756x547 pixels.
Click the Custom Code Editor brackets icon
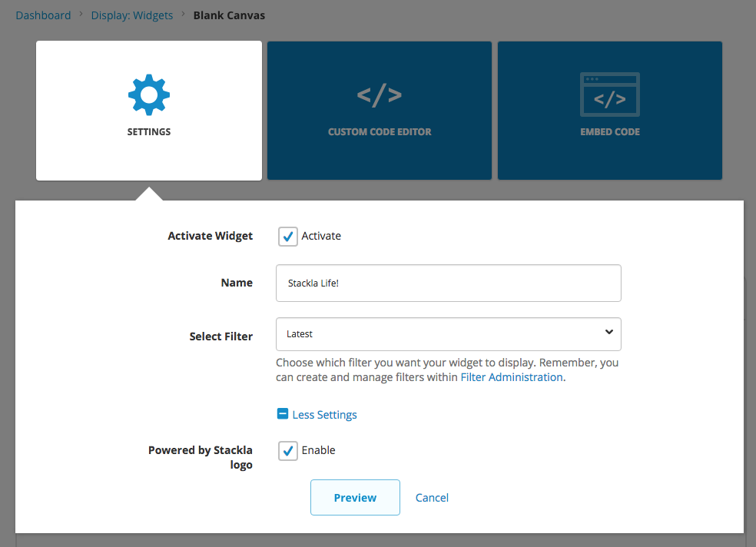pos(380,95)
